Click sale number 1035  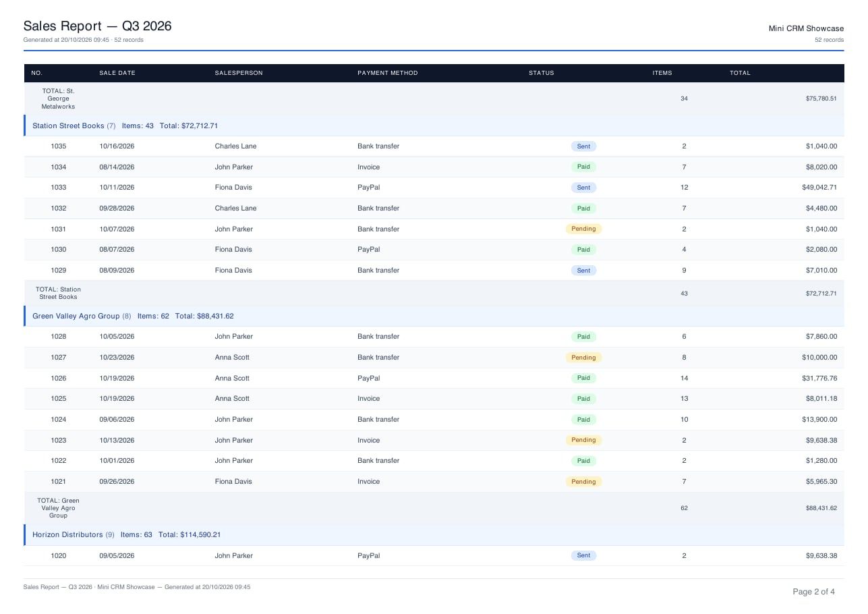coord(59,146)
